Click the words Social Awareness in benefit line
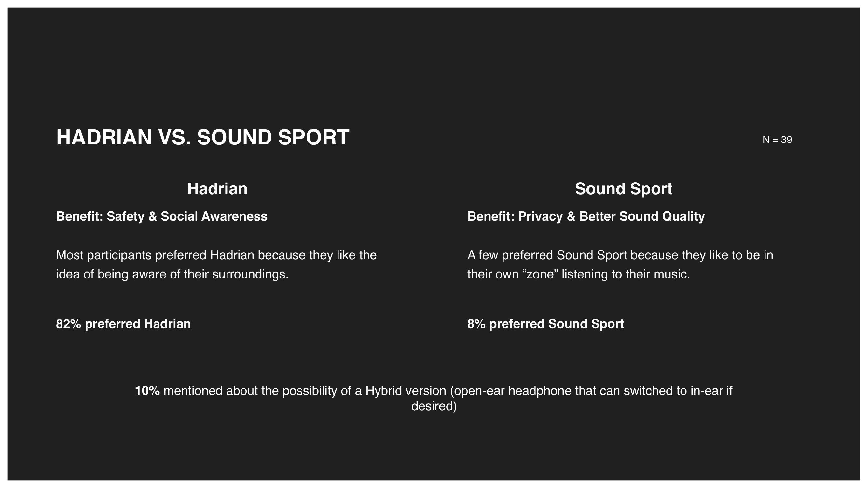Image resolution: width=868 pixels, height=488 pixels. click(214, 216)
